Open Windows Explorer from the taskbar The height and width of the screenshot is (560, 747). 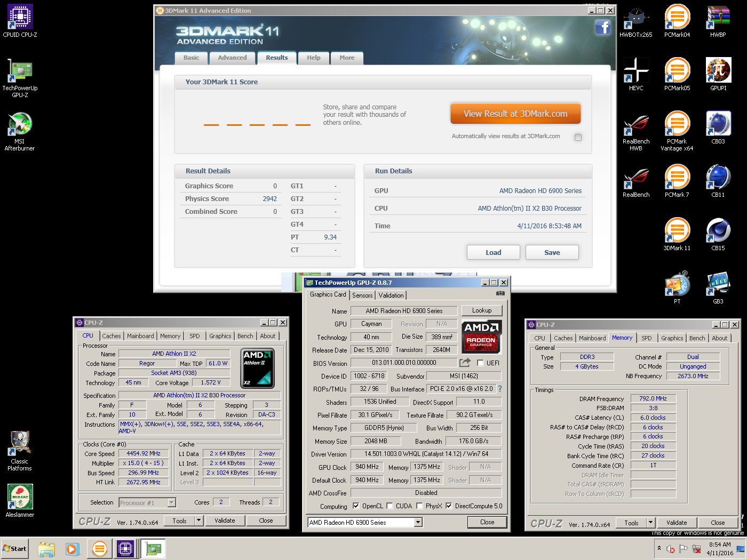pos(46,549)
